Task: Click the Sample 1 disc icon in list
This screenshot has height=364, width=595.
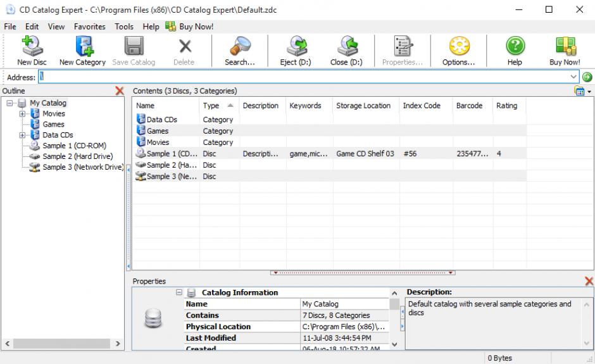Action: pos(141,153)
